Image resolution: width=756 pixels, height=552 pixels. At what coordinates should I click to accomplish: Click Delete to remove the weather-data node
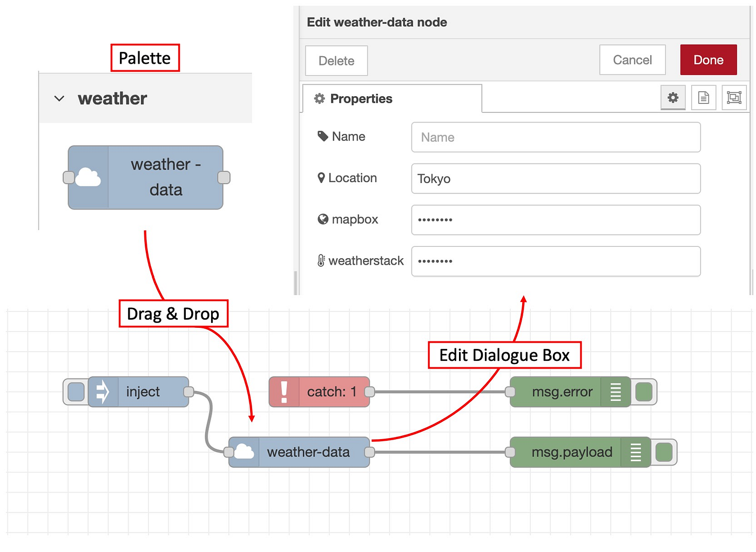[336, 60]
